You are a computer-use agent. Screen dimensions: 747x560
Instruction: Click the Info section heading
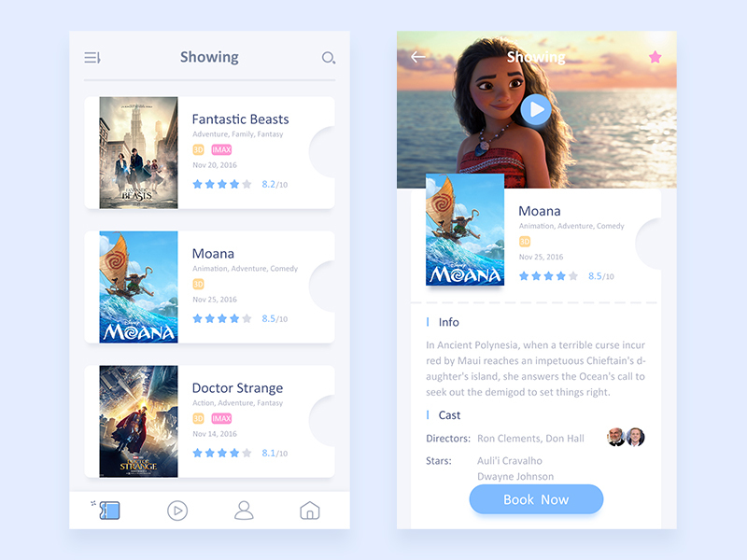[x=448, y=322]
